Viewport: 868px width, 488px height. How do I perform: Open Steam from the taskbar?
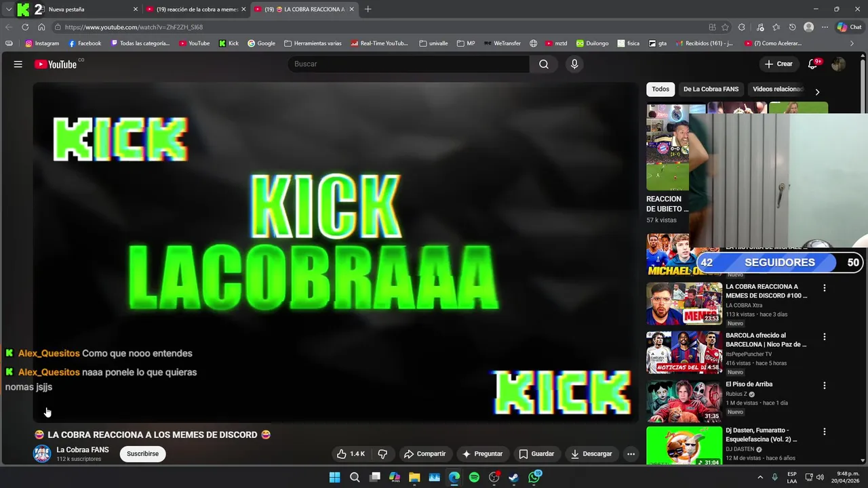tap(513, 477)
